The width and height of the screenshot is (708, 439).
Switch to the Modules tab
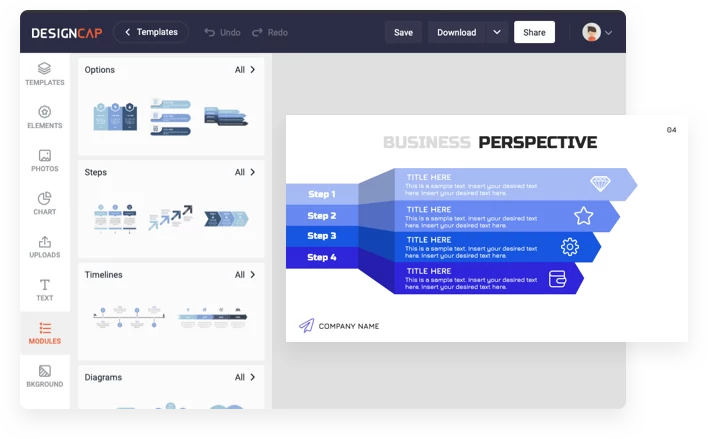point(44,333)
